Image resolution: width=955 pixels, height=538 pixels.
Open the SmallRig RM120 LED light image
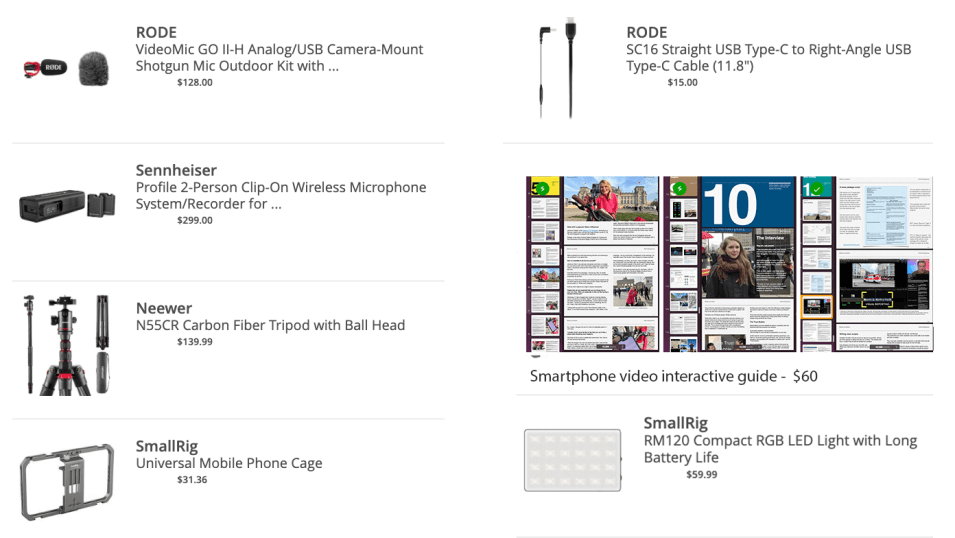[x=573, y=460]
